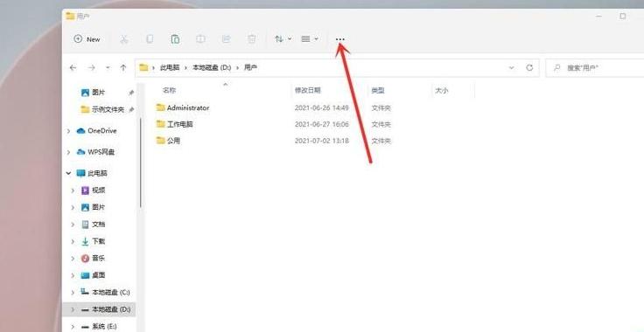This screenshot has width=644, height=332.
Task: Open recent locations dropdown chevron
Action: [108, 67]
